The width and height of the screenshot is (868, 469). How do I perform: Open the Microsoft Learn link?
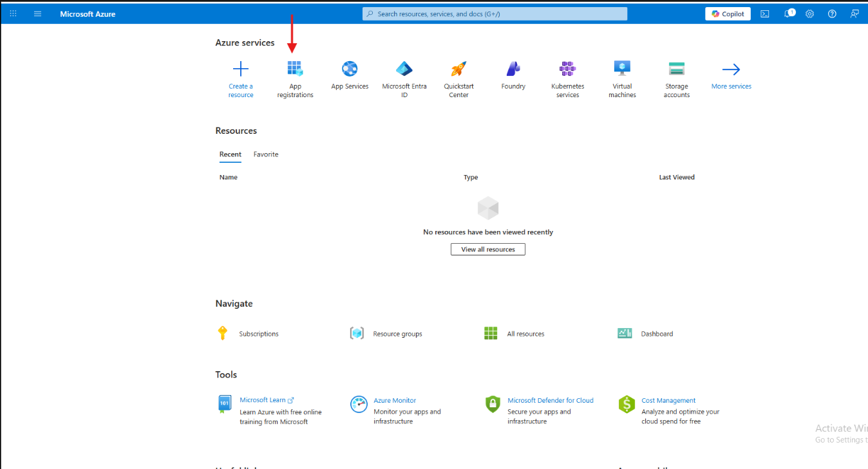(x=267, y=400)
